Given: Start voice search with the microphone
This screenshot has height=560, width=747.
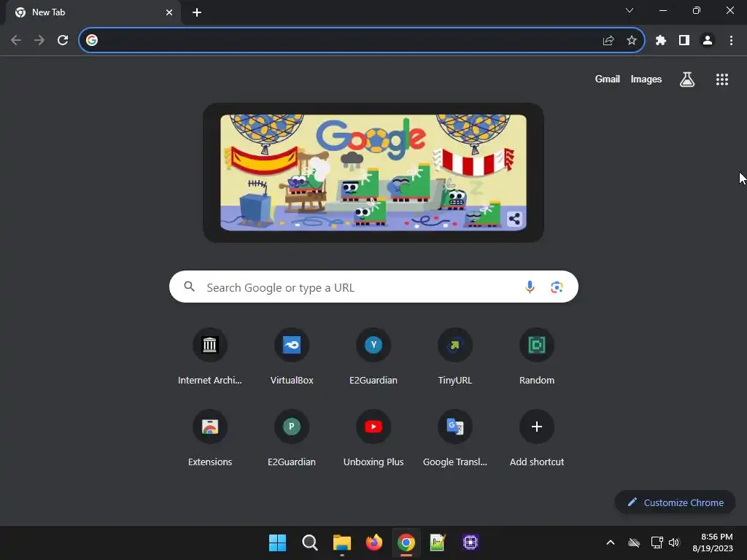Looking at the screenshot, I should [530, 287].
